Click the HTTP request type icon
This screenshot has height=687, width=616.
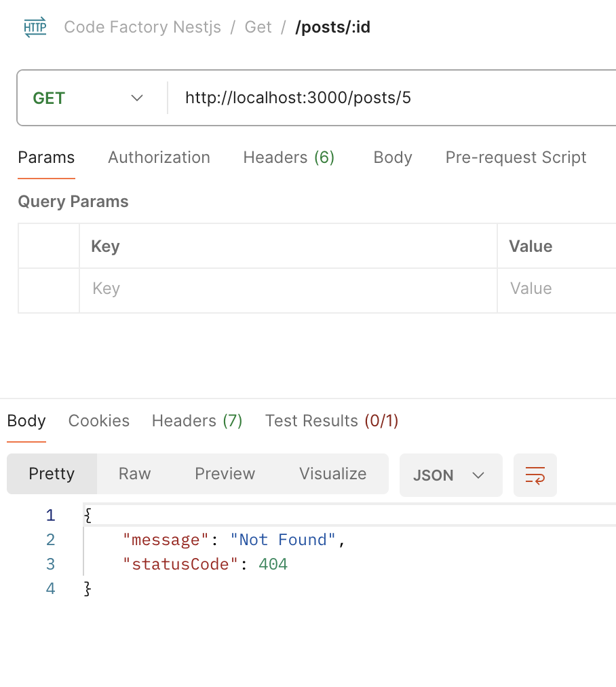[35, 27]
